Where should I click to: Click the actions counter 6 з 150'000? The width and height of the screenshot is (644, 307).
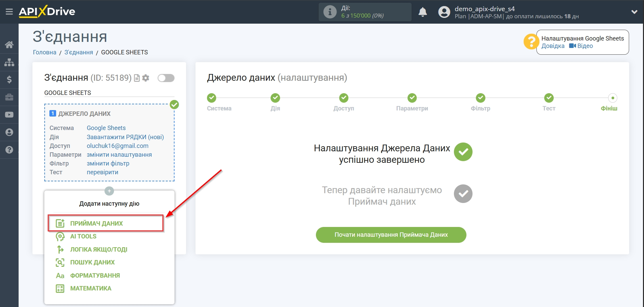362,16
